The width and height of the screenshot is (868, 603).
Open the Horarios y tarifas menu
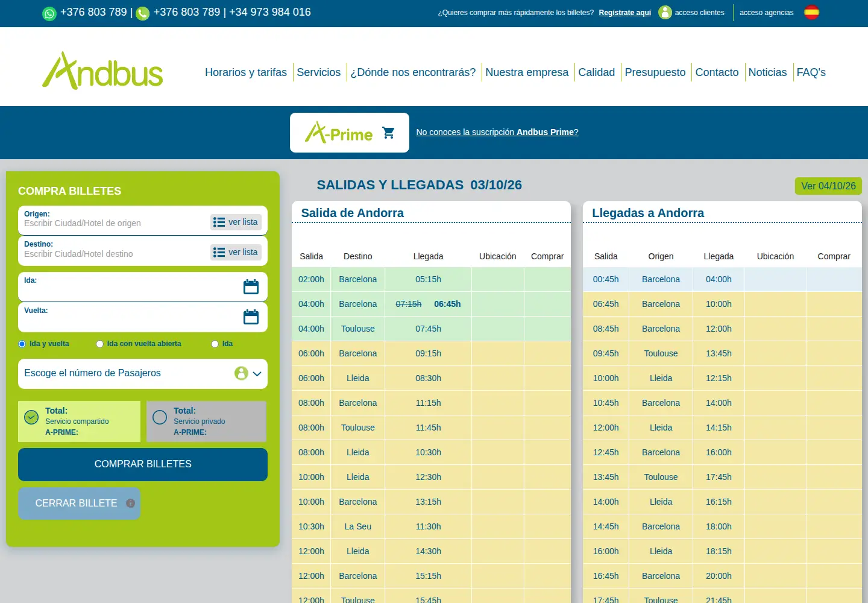coord(246,72)
